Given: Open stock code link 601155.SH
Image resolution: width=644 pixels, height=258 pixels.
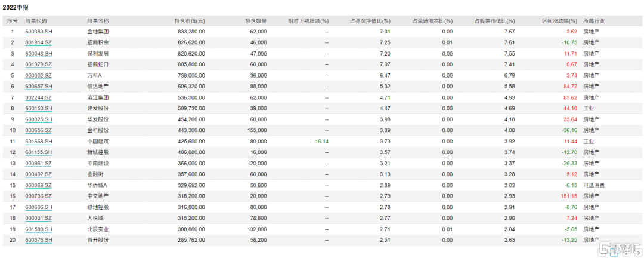Looking at the screenshot, I should coord(39,152).
